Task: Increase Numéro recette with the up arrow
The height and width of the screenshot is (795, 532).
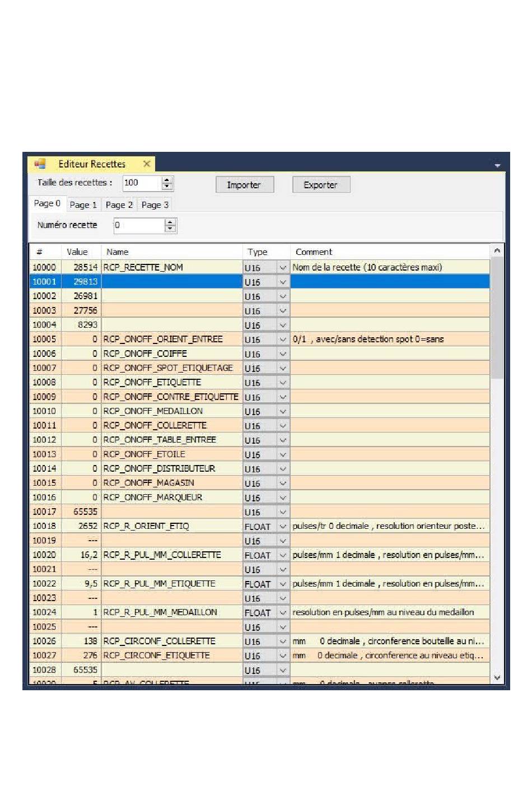Action: [171, 222]
